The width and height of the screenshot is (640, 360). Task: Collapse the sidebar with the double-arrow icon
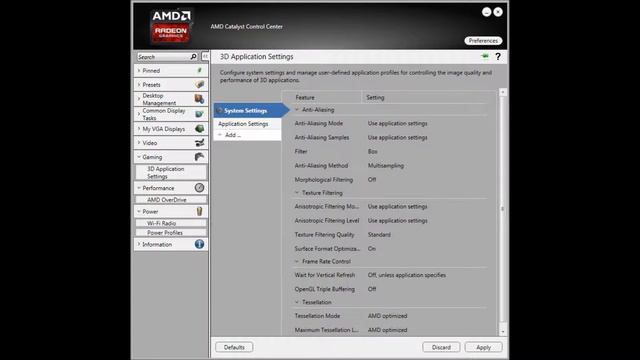(205, 56)
